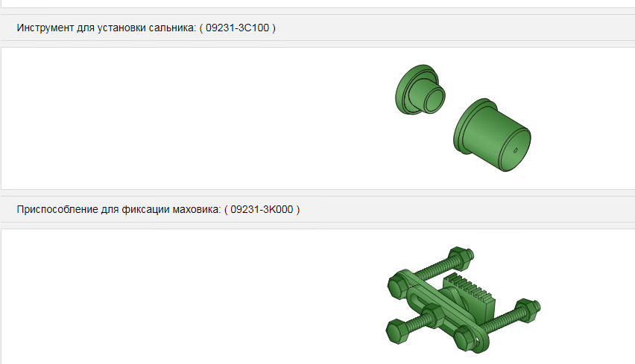Click the bottom hex bolt head near the bracket end
This screenshot has height=364, width=635.
point(467,338)
